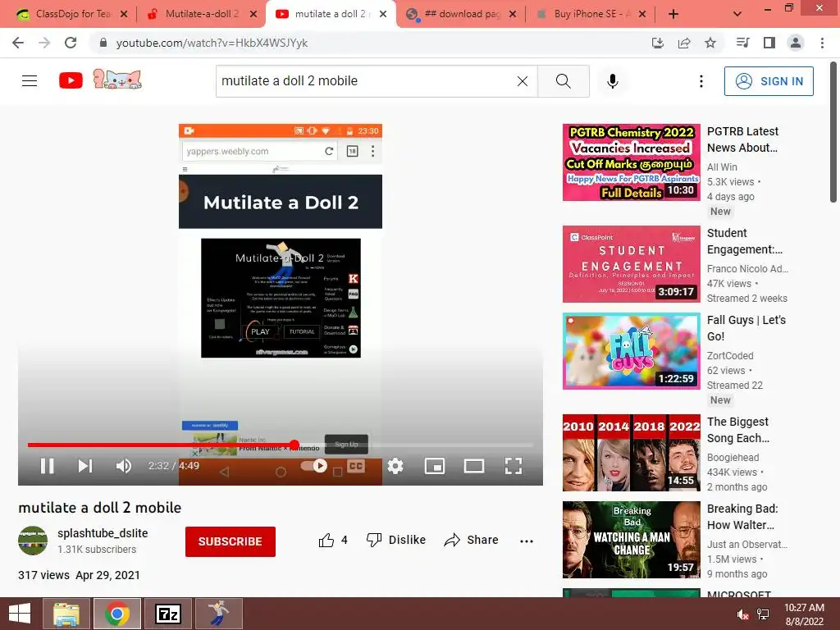This screenshot has height=630, width=840.
Task: Open Windows Start menu
Action: coord(20,614)
